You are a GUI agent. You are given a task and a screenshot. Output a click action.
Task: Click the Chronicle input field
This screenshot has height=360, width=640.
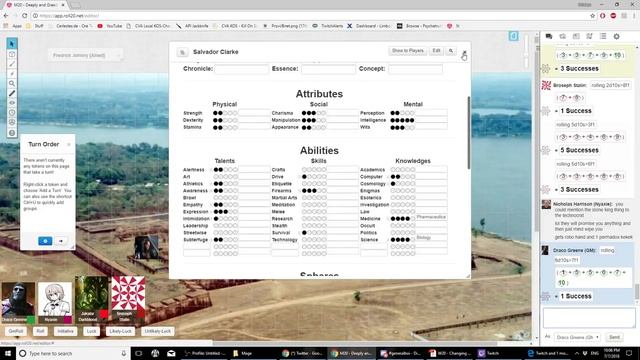[x=242, y=69]
